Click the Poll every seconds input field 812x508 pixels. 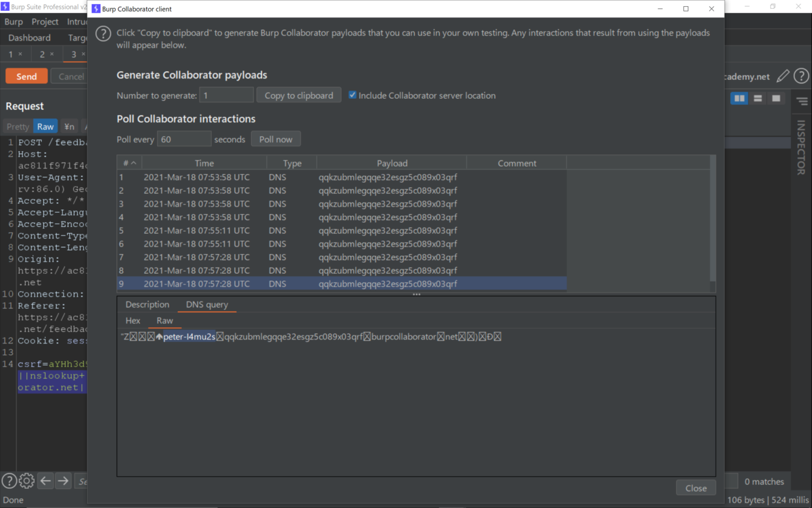[x=184, y=139]
